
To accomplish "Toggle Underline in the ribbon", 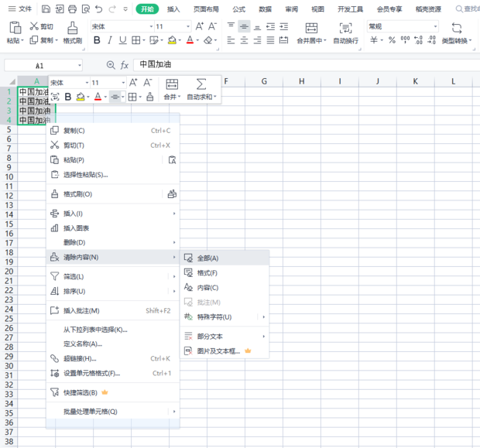I will point(123,40).
